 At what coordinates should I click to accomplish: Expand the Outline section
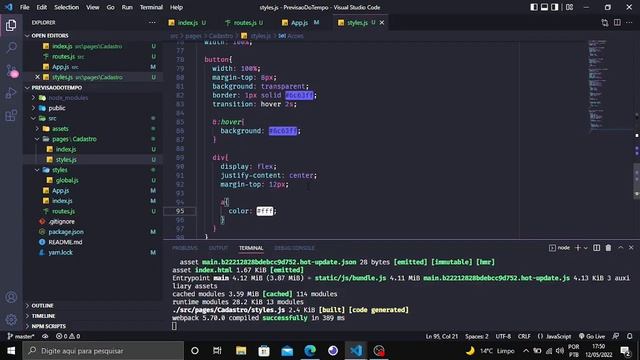42,305
